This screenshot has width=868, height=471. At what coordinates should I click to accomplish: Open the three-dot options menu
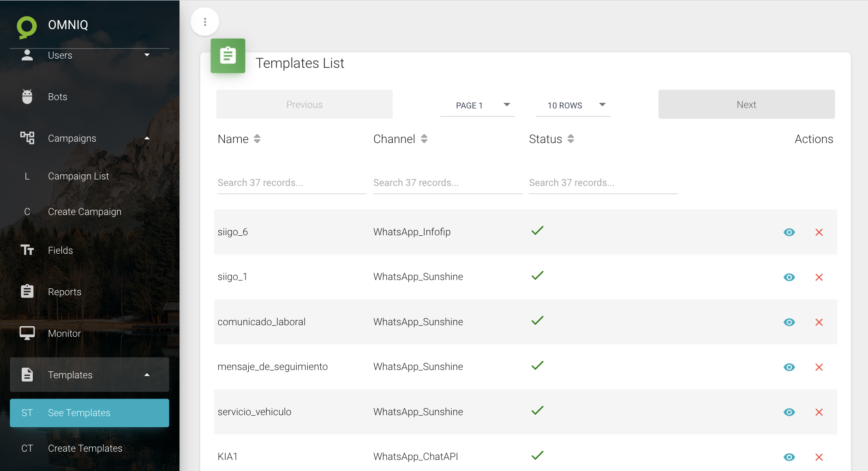(205, 22)
